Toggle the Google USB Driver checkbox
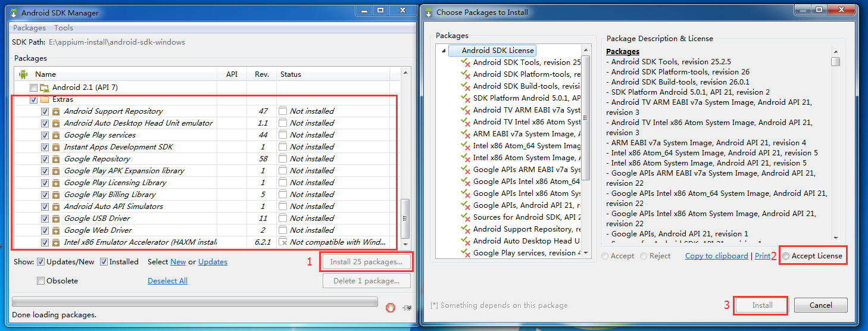The width and height of the screenshot is (868, 331). (45, 218)
